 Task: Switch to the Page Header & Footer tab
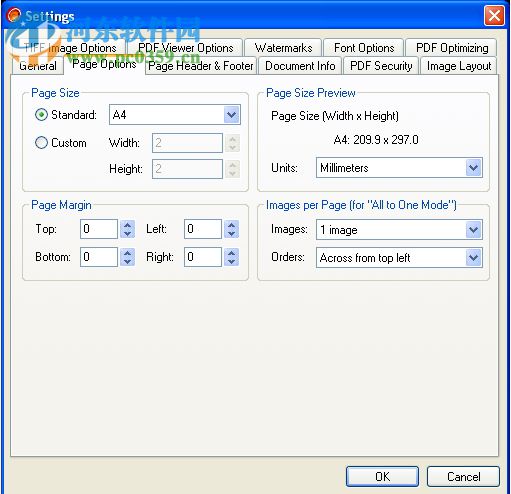pyautogui.click(x=201, y=66)
